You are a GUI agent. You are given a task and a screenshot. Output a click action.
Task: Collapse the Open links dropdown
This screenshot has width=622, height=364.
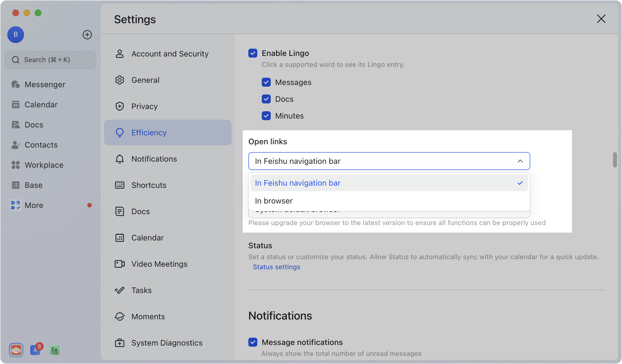520,161
